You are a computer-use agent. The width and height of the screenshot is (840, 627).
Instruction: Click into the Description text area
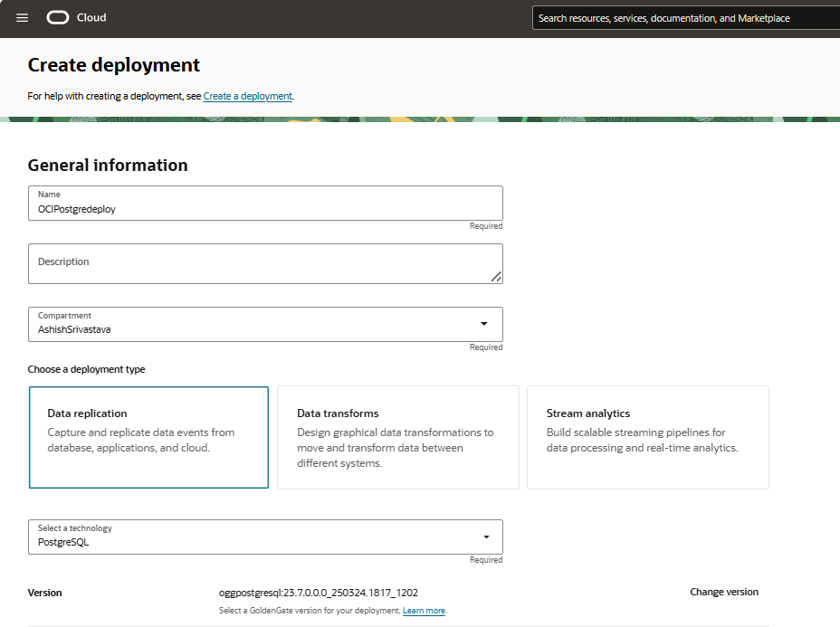point(265,263)
